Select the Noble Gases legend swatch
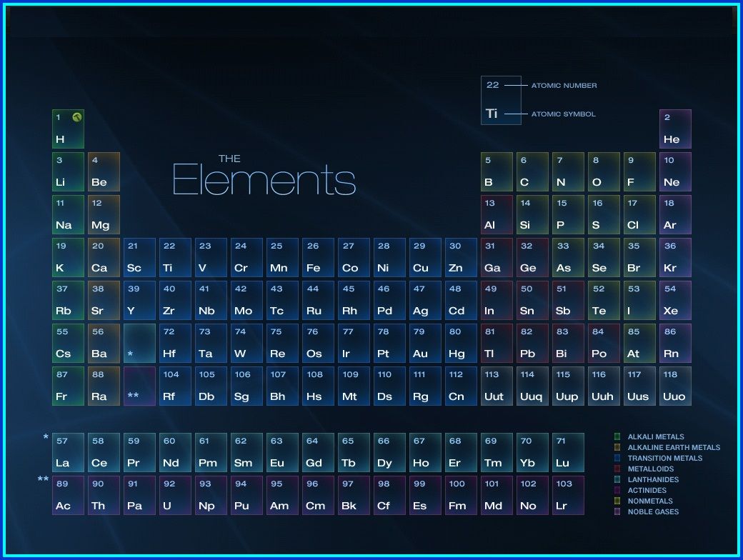This screenshot has height=560, width=743. [x=617, y=511]
